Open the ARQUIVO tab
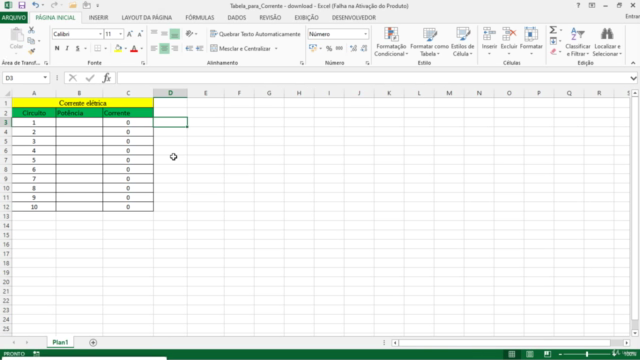 (x=13, y=18)
